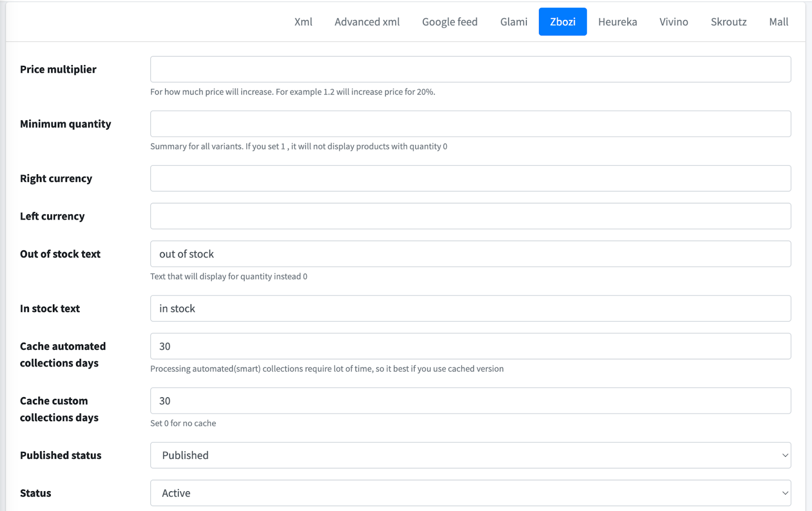Image resolution: width=812 pixels, height=511 pixels.
Task: Click the active Zbozi tab
Action: [563, 22]
